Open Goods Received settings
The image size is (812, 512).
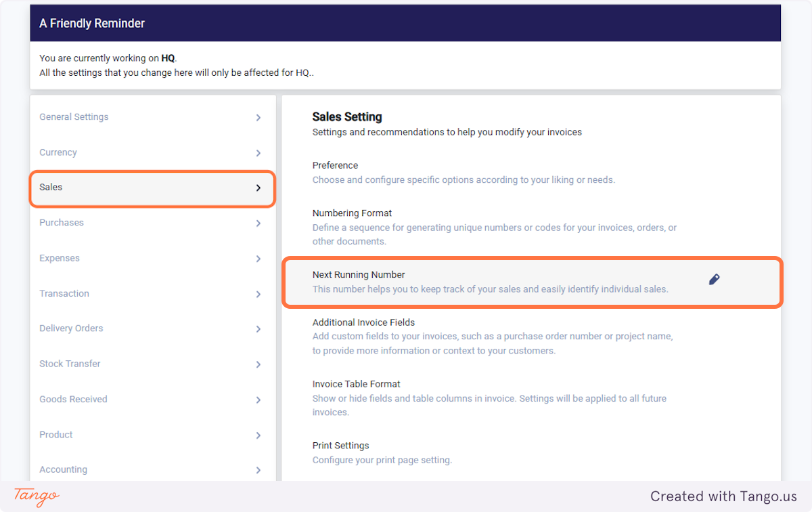[153, 399]
